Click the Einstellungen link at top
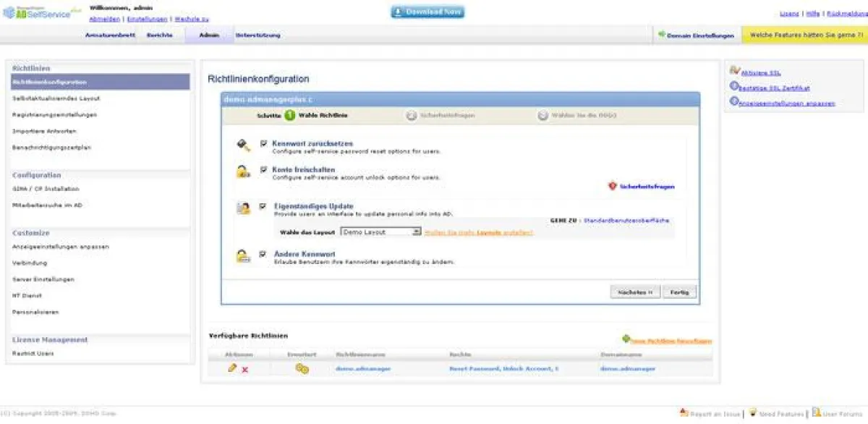 (148, 18)
